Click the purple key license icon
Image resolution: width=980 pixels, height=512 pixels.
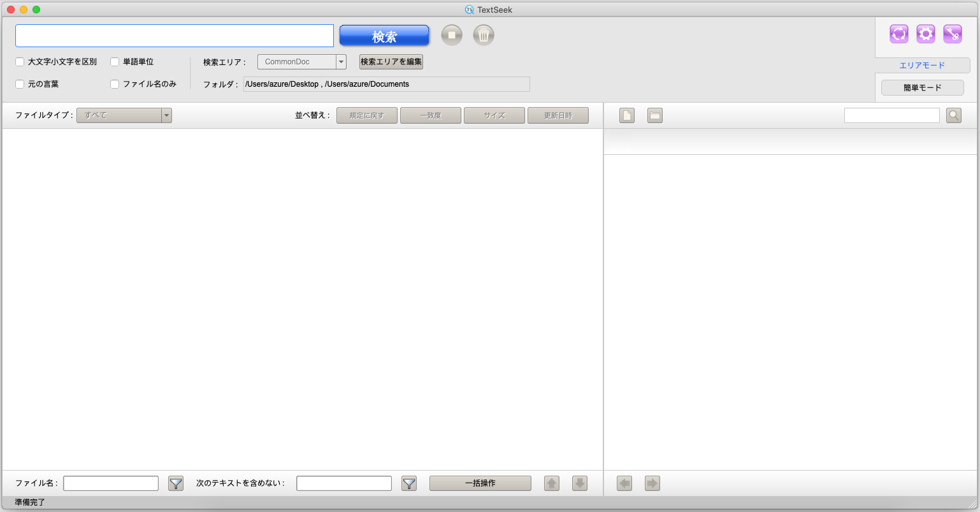click(953, 34)
